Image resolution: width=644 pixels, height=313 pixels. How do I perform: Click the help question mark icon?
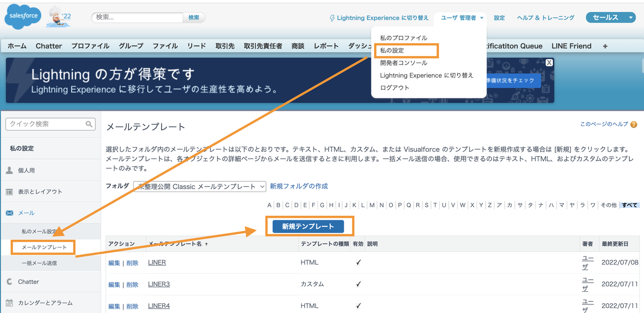click(x=634, y=124)
